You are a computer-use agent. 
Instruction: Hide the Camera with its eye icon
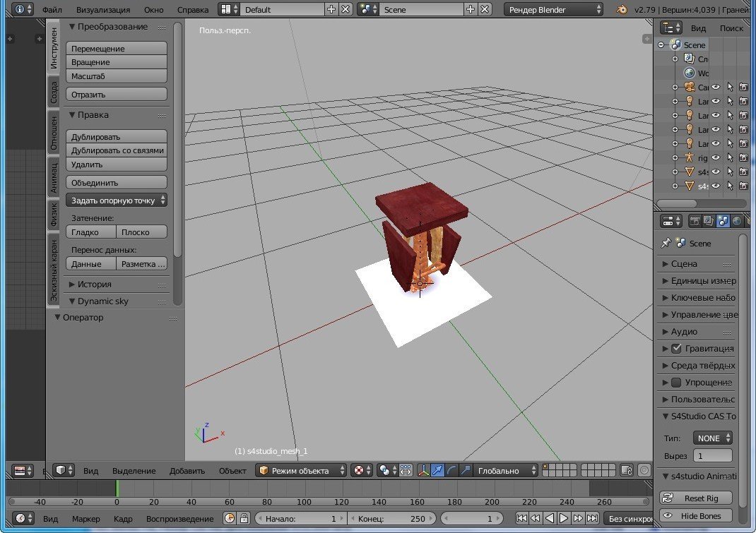coord(716,88)
